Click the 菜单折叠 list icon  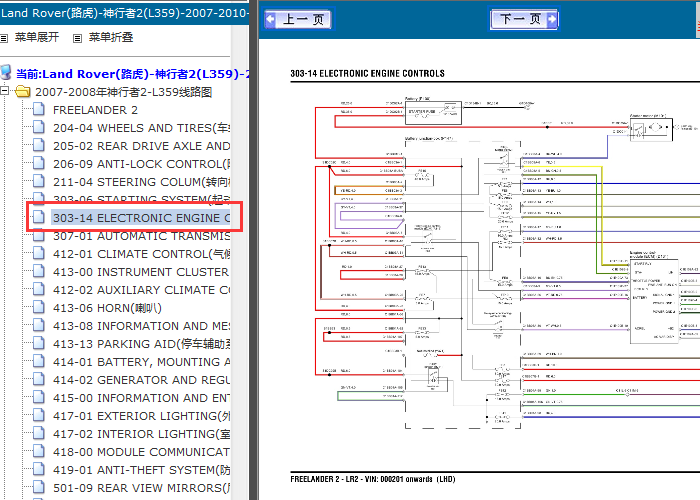(78, 38)
